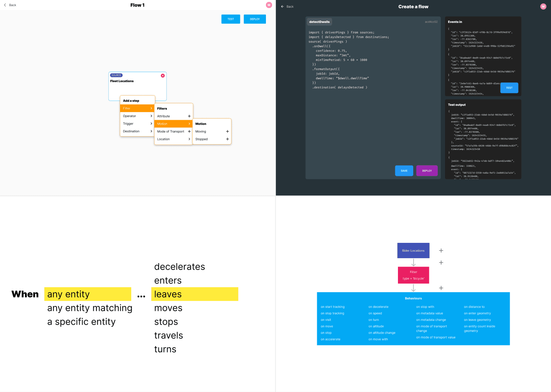Choose 'on visit' behaviour
Image resolution: width=551 pixels, height=392 pixels.
pos(326,320)
